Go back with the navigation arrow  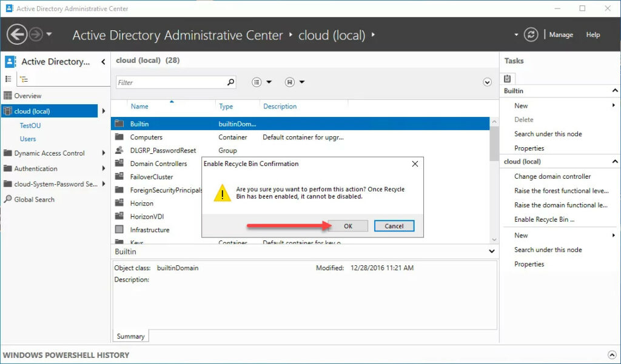17,35
